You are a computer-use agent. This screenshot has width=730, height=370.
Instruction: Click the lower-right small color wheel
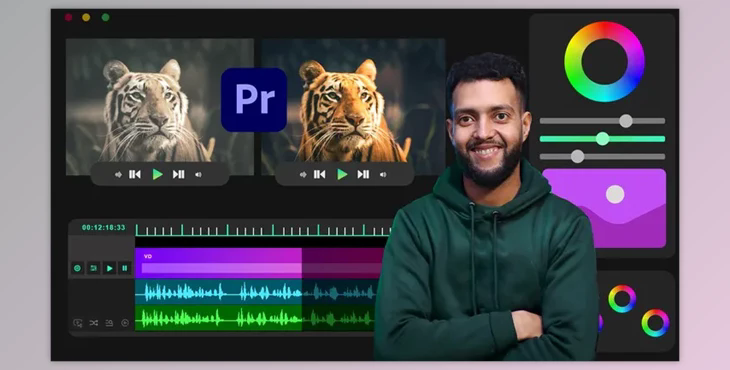(x=655, y=323)
